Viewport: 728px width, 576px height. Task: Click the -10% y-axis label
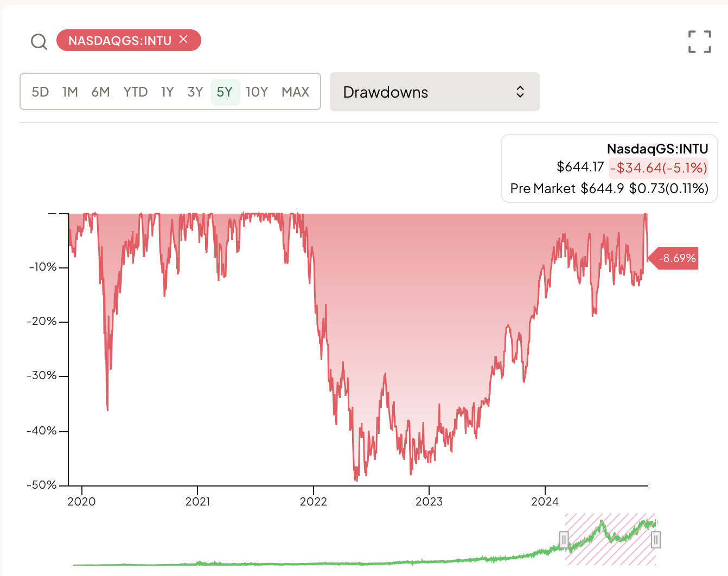pos(43,267)
